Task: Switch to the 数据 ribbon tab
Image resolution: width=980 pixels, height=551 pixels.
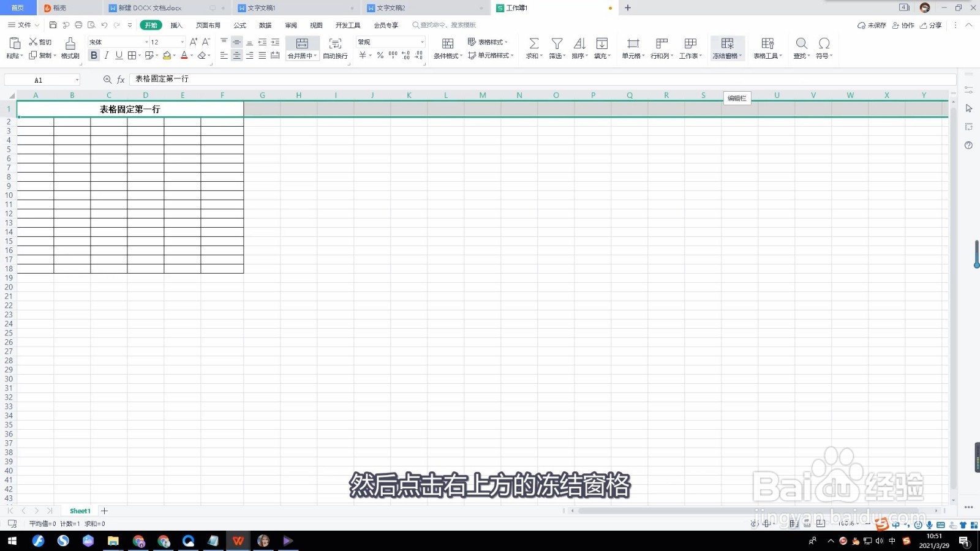Action: click(x=265, y=25)
